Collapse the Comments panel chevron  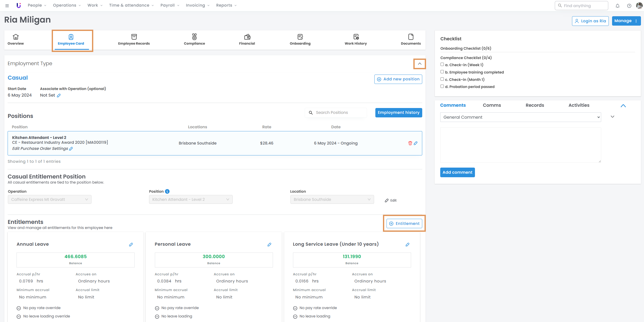623,106
